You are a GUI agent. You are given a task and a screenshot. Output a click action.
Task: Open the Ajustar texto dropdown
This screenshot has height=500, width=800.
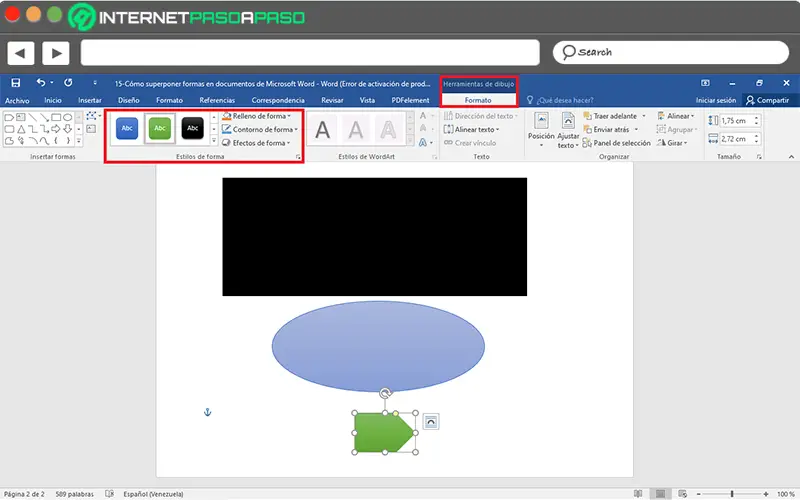click(568, 130)
